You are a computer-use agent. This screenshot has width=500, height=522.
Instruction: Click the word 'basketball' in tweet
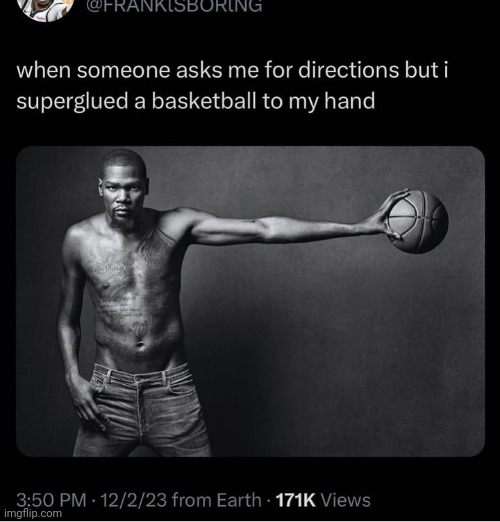(204, 101)
